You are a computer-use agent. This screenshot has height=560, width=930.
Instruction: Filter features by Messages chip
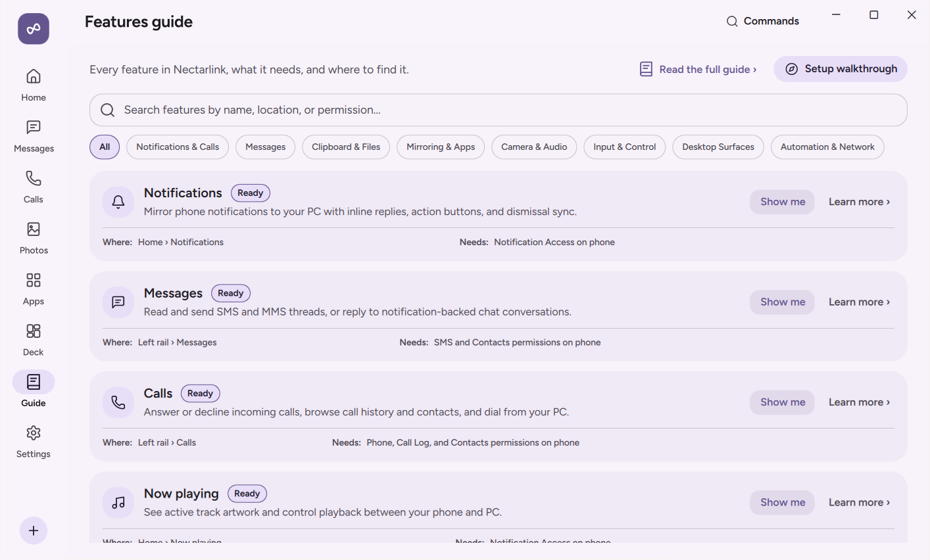coord(266,147)
